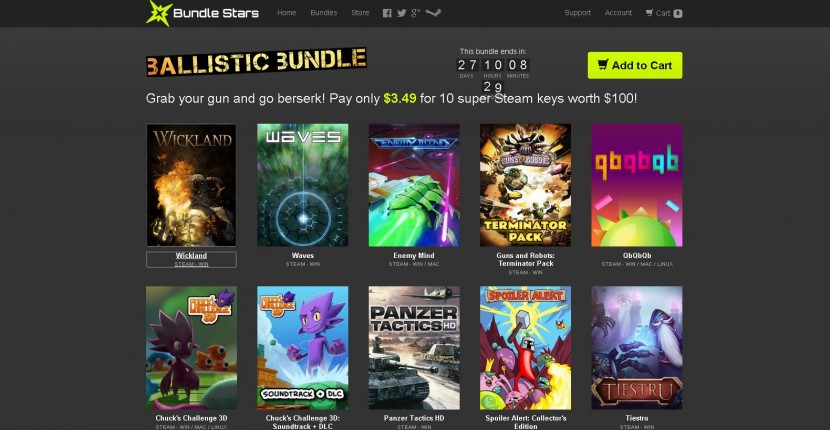Viewport: 830px width, 430px height.
Task: Open the Bundles menu item
Action: 323,13
